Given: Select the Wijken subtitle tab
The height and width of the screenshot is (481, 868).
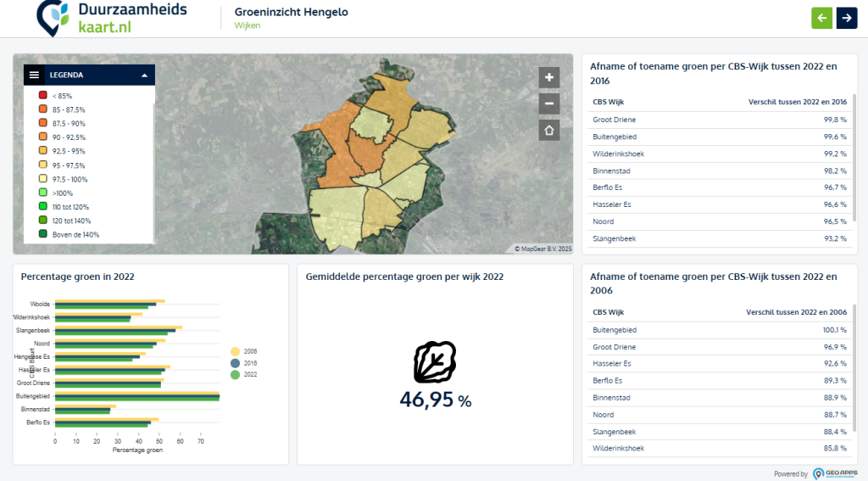Looking at the screenshot, I should (247, 25).
